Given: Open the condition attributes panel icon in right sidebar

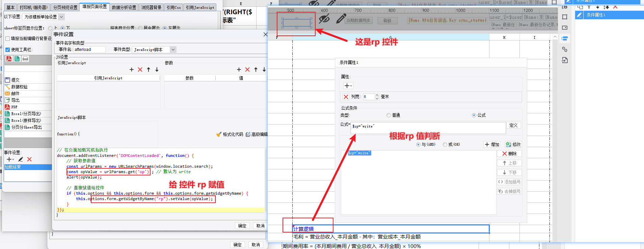Looking at the screenshot, I should tap(565, 38).
